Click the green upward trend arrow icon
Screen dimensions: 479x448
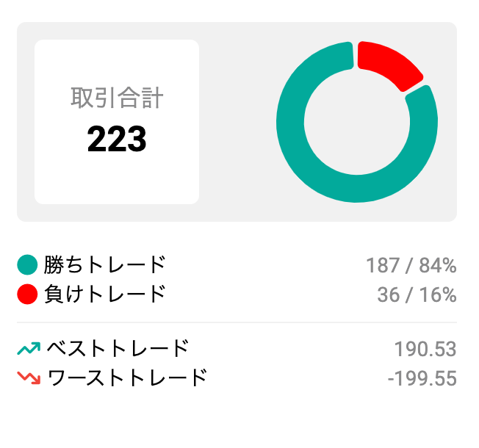[x=29, y=348]
